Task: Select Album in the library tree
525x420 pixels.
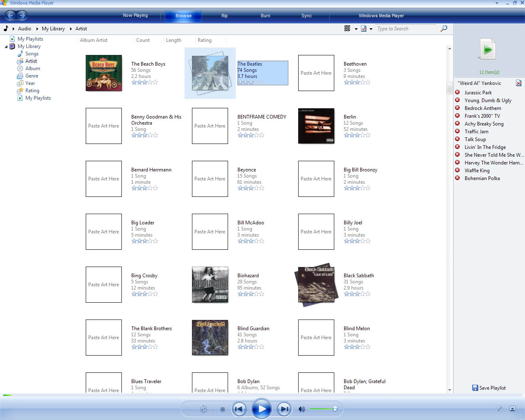Action: pyautogui.click(x=33, y=68)
